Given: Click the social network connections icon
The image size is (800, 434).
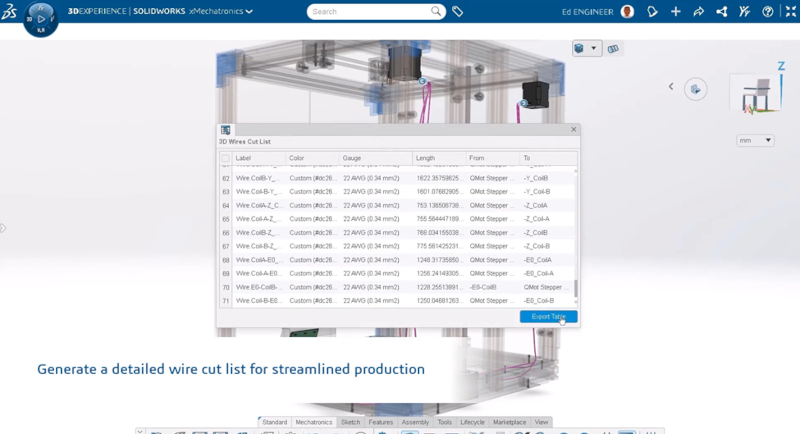Looking at the screenshot, I should coord(722,12).
